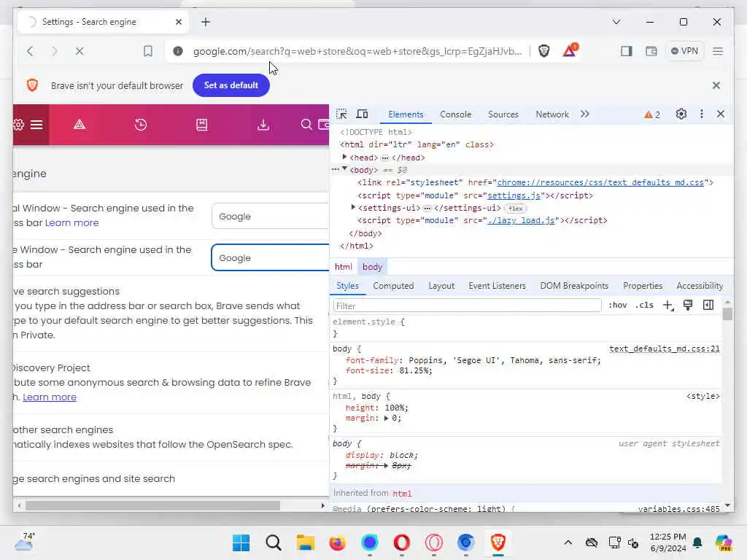This screenshot has width=747, height=560.
Task: Open the VPN button
Action: coord(684,51)
